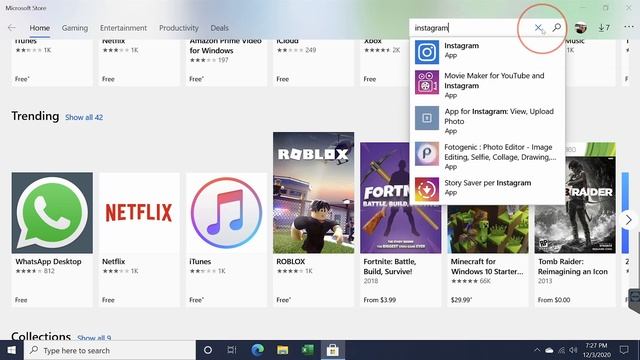Click 'Tomb Raider: Reimagining an Icon' title
The height and width of the screenshot is (360, 640).
[x=573, y=267]
